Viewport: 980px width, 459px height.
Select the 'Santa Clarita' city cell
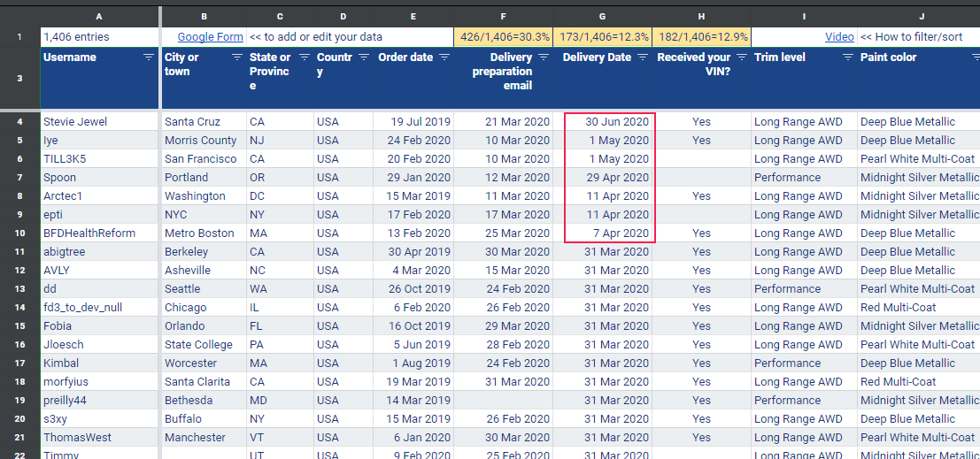tap(204, 381)
